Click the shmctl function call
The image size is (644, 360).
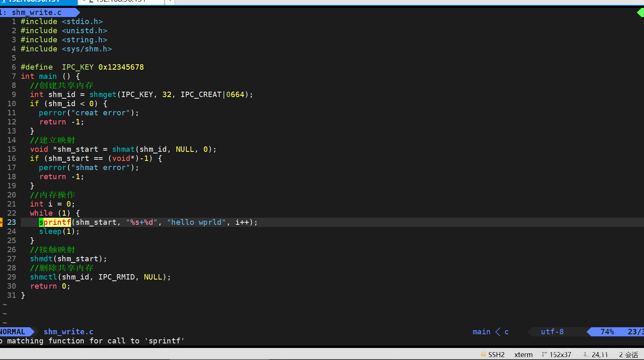pyautogui.click(x=44, y=277)
